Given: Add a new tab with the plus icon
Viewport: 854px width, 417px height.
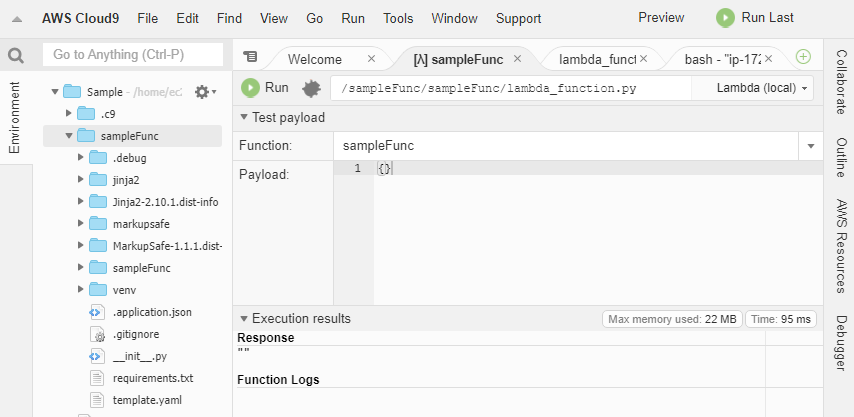Looking at the screenshot, I should click(803, 57).
